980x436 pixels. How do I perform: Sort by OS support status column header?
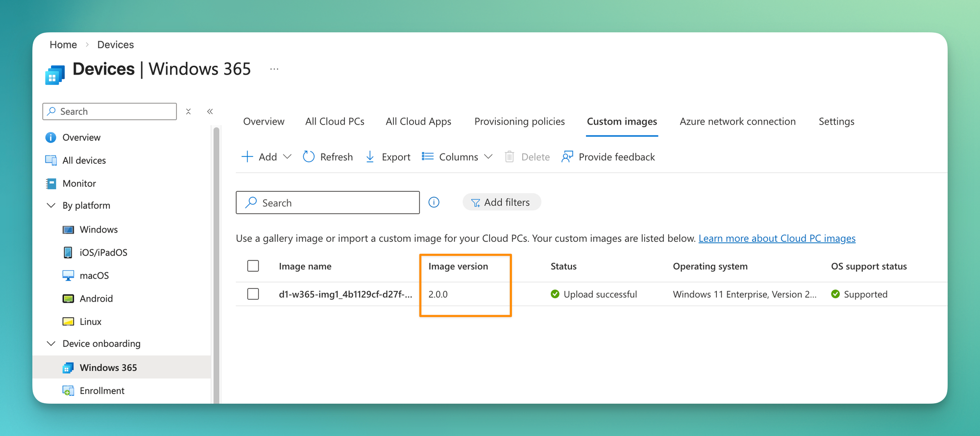pyautogui.click(x=869, y=266)
